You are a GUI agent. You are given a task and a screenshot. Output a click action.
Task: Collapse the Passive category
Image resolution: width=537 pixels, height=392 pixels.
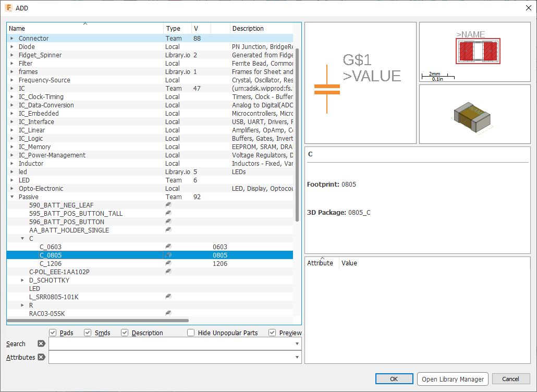pyautogui.click(x=13, y=197)
